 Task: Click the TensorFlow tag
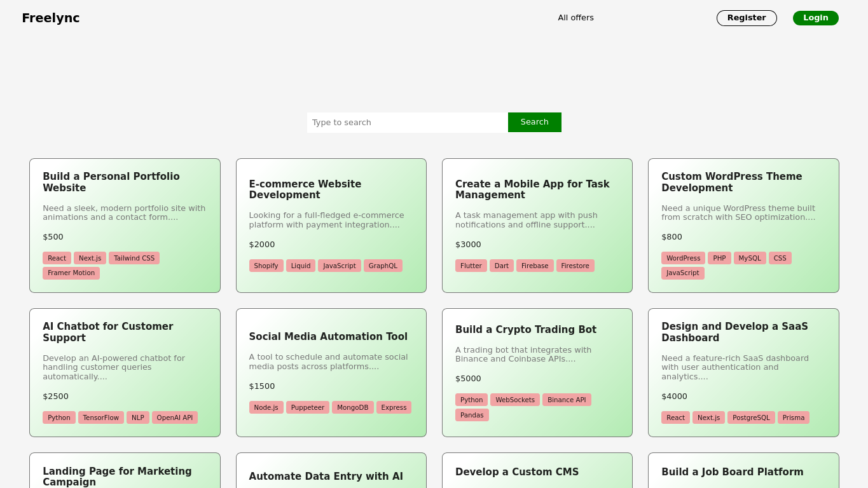coord(101,417)
